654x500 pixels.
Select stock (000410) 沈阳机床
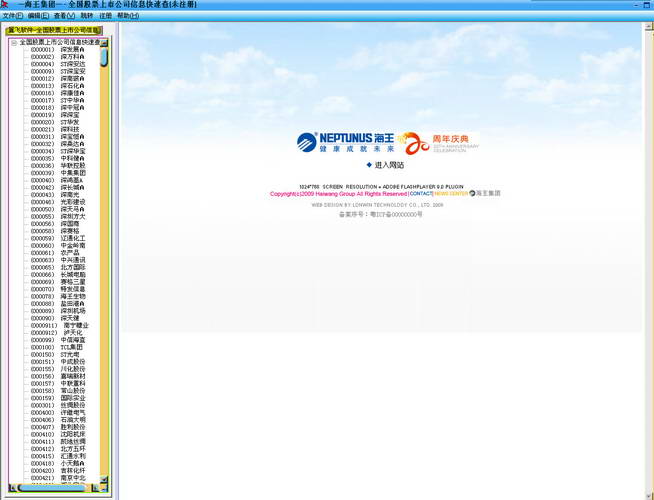click(58, 434)
